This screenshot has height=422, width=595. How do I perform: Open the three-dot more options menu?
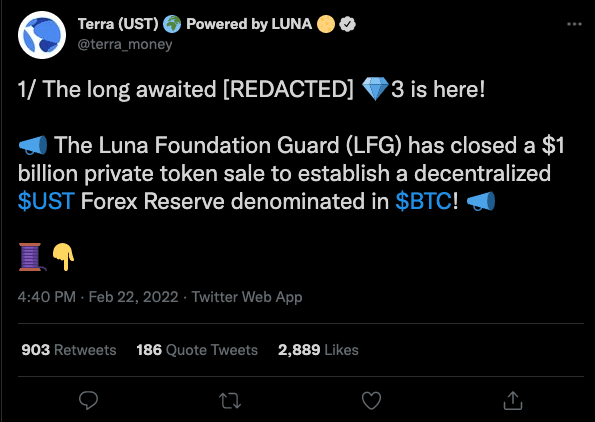tap(574, 24)
